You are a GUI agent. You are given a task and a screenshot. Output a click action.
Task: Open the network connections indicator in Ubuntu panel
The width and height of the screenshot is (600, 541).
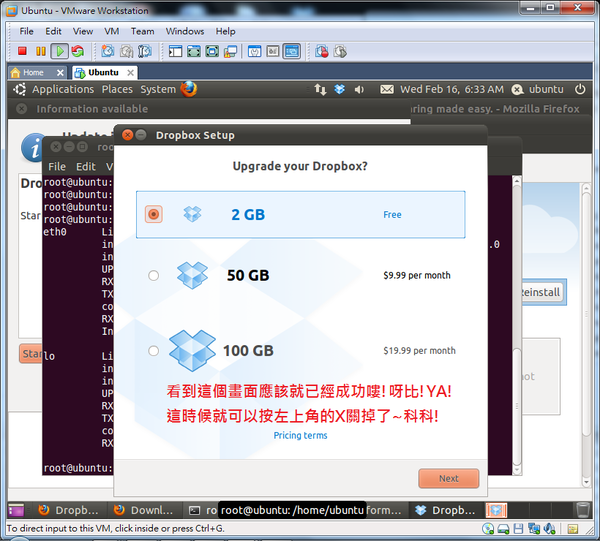[x=320, y=90]
